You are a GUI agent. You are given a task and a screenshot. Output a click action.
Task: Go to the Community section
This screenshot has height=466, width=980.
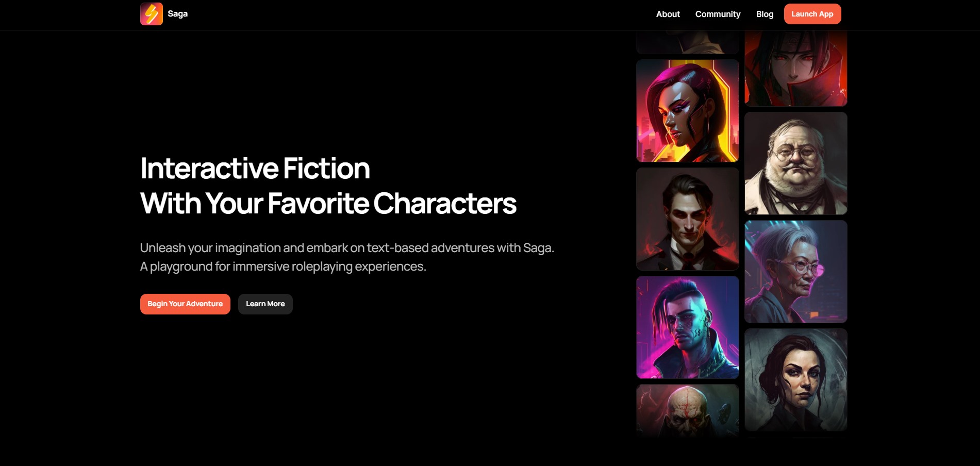click(718, 14)
